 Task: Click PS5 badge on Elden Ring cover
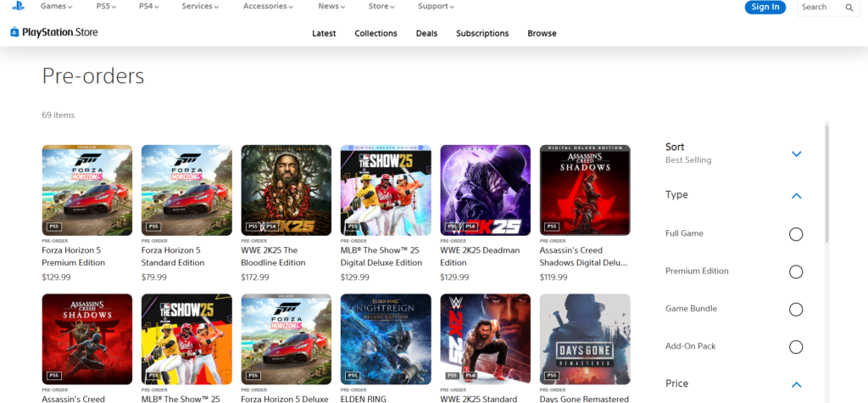pos(353,375)
